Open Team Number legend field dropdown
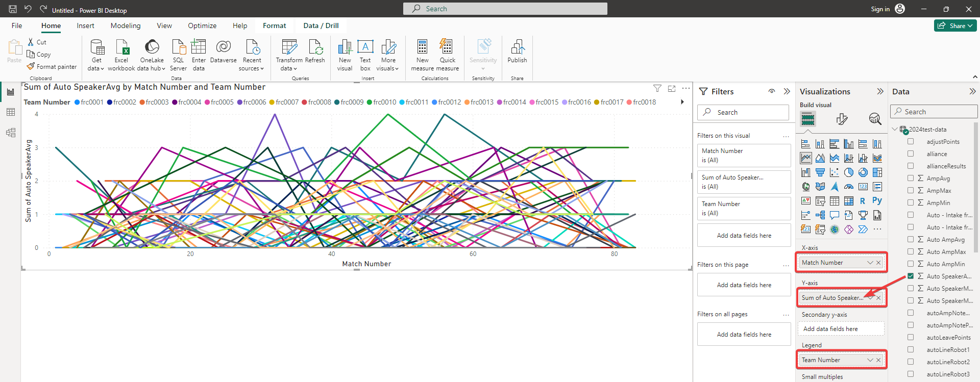Image resolution: width=980 pixels, height=382 pixels. coord(870,360)
